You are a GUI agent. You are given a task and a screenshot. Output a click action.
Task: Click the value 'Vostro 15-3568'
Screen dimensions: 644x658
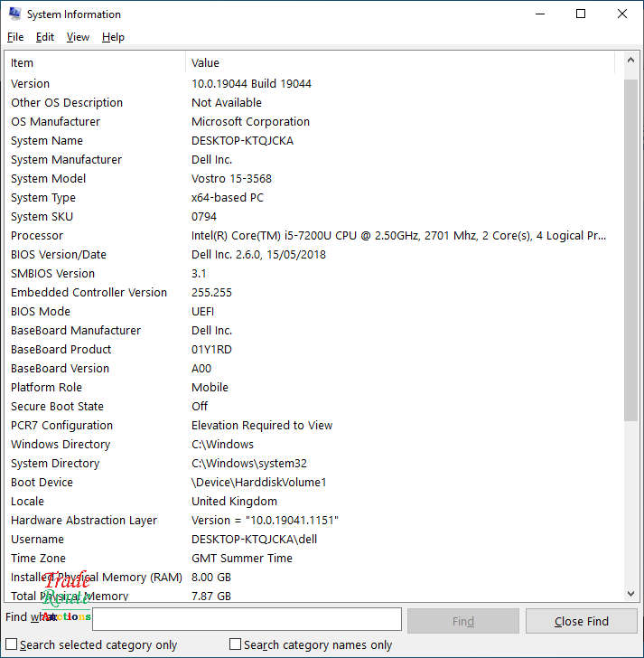pos(231,178)
